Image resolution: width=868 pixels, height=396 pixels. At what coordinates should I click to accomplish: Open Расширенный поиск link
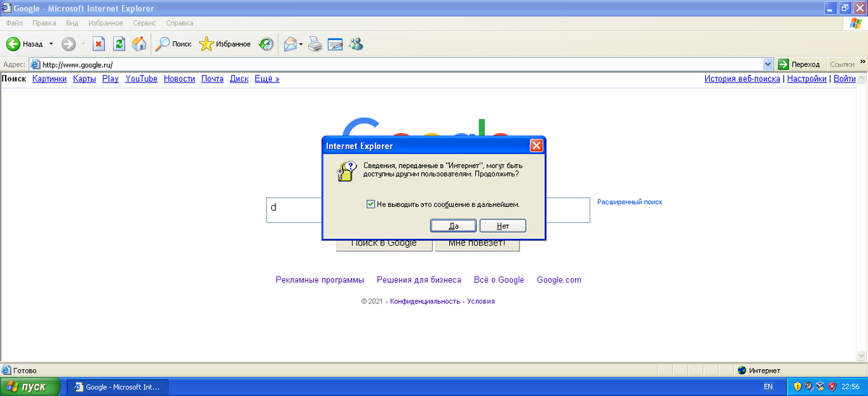tap(629, 202)
